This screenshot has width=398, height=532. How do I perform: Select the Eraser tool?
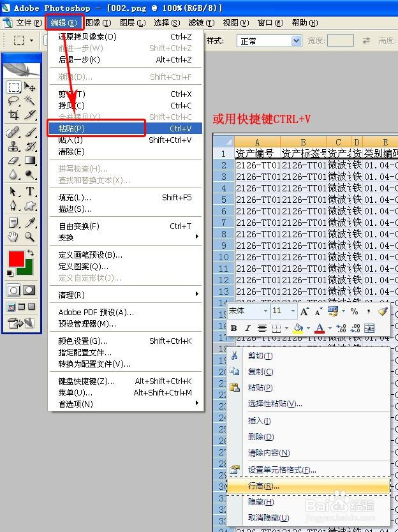(13, 160)
